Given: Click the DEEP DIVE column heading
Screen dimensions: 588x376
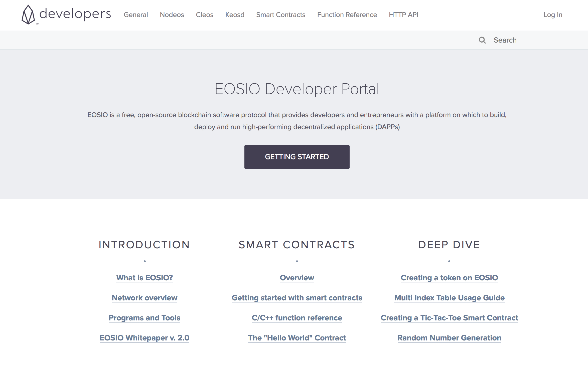Looking at the screenshot, I should tap(449, 245).
